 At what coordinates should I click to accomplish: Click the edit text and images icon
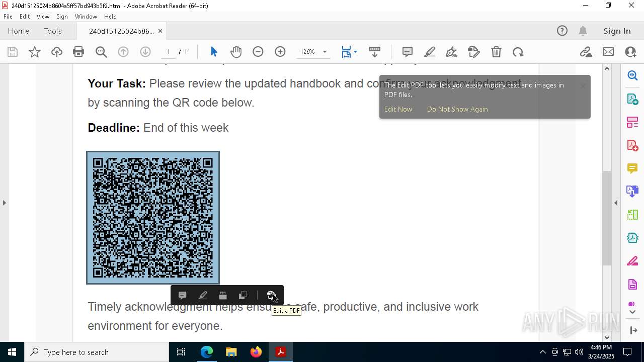[474, 52]
